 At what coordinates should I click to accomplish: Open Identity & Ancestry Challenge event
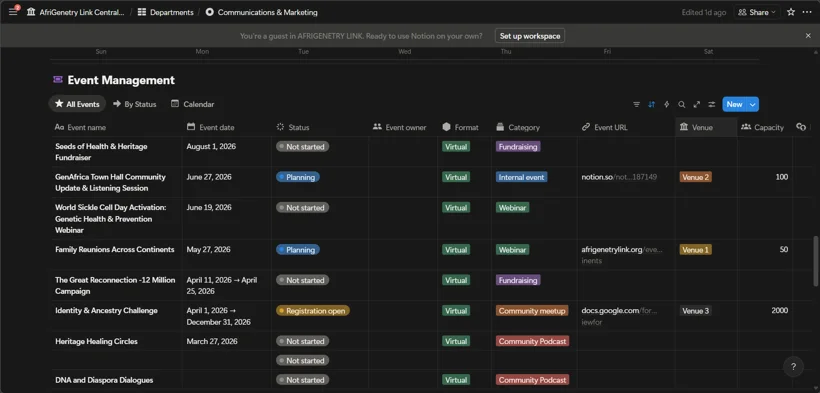pos(106,310)
